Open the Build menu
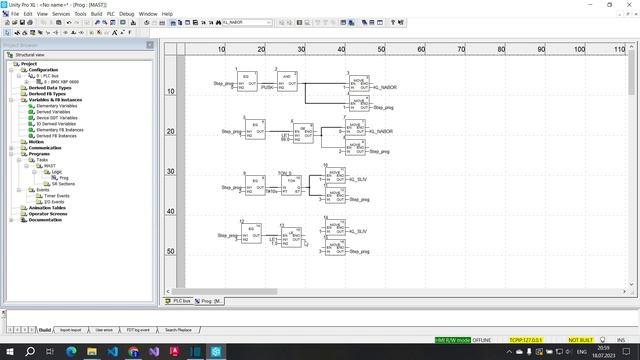The height and width of the screenshot is (360, 640). click(96, 14)
